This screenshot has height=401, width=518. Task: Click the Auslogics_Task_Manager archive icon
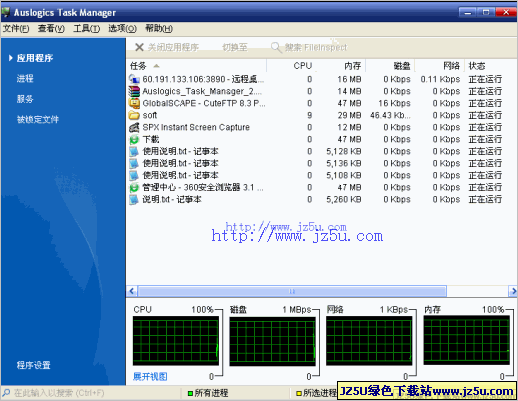tap(134, 91)
